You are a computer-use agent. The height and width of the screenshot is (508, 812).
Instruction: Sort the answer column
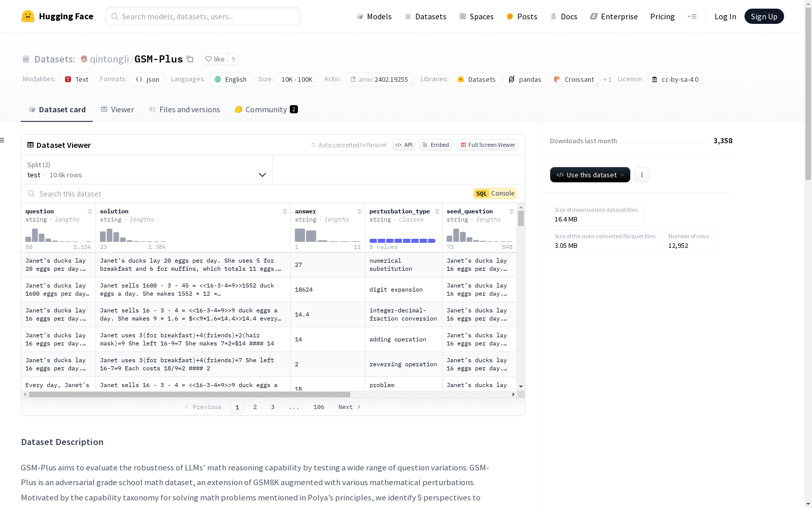pos(359,211)
